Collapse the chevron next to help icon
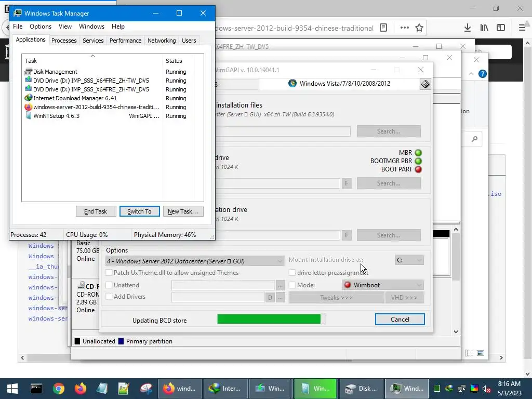Screen dimensions: 532x399 coord(471,74)
